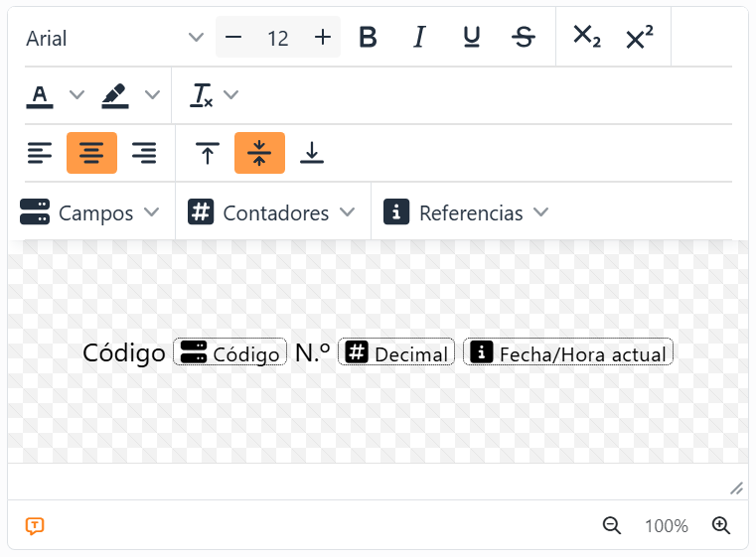This screenshot has height=557, width=756.
Task: Open the Campos menu
Action: (89, 212)
